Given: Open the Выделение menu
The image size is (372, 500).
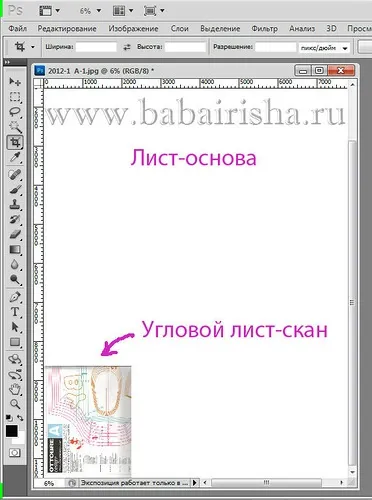Looking at the screenshot, I should pos(220,29).
